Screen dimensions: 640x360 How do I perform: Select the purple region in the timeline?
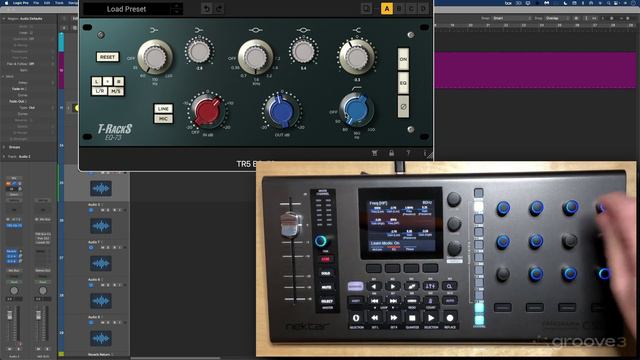[x=536, y=70]
